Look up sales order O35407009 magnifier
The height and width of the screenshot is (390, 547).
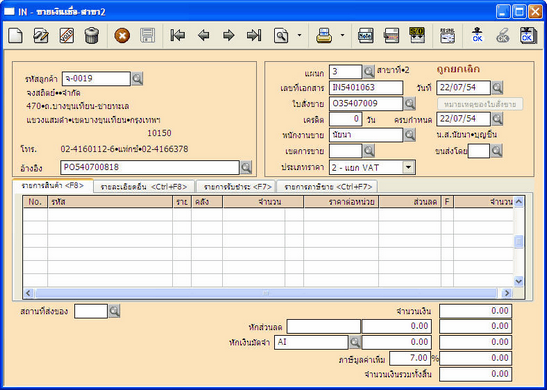pyautogui.click(x=410, y=104)
